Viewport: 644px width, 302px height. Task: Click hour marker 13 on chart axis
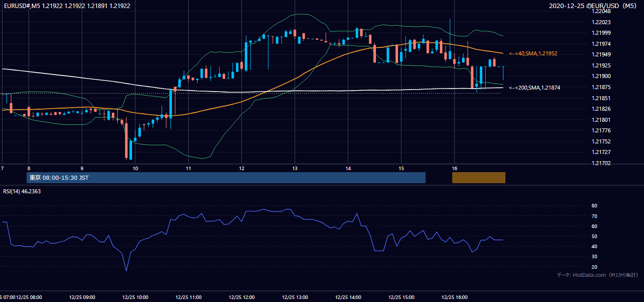pos(294,168)
